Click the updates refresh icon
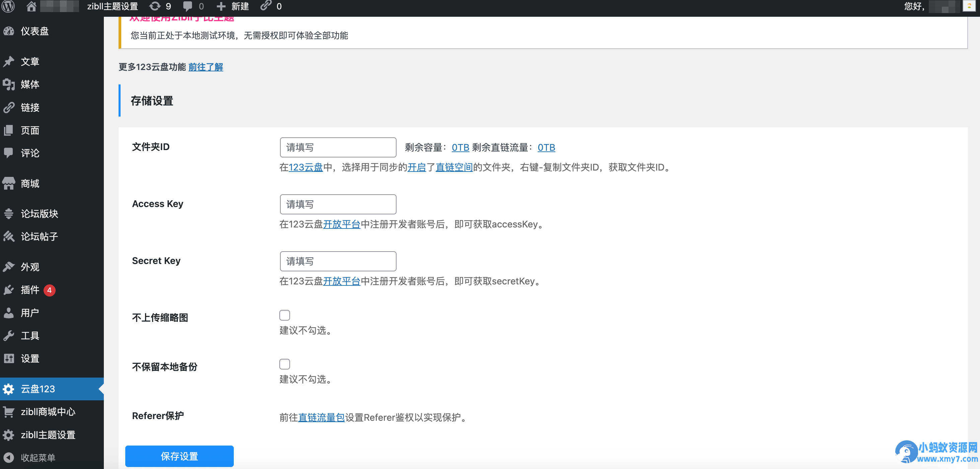Viewport: 980px width, 469px height. (155, 6)
